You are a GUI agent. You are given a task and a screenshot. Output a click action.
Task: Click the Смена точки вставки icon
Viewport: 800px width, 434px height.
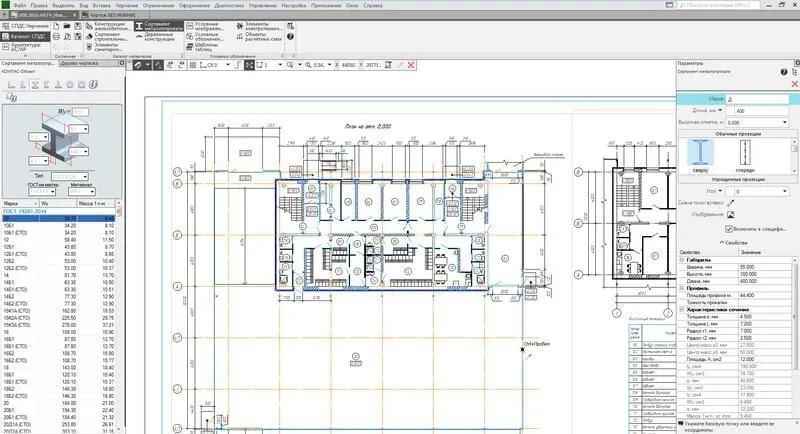731,202
